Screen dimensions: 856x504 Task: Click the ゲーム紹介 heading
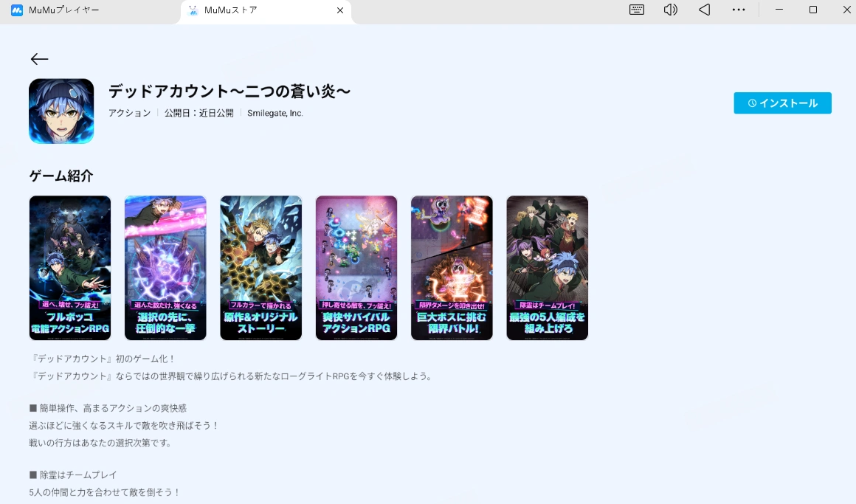coord(61,176)
